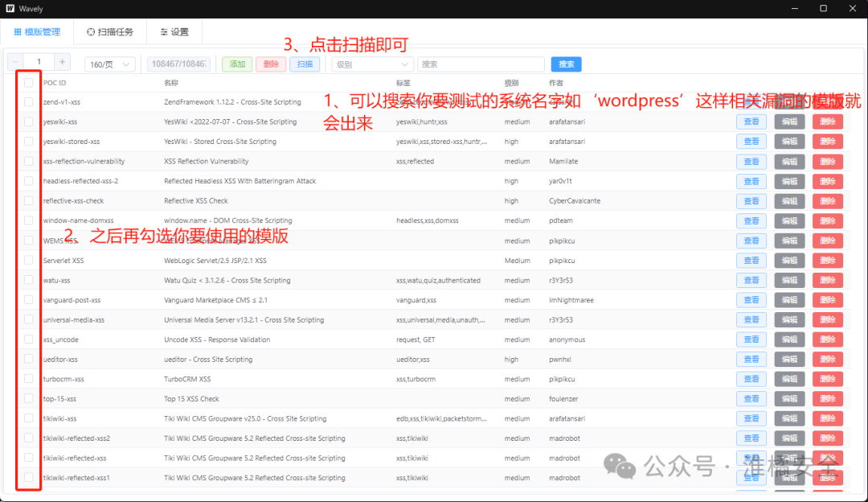Click name cell 'TurboCRM XSS'
The image size is (868, 502).
pos(187,379)
